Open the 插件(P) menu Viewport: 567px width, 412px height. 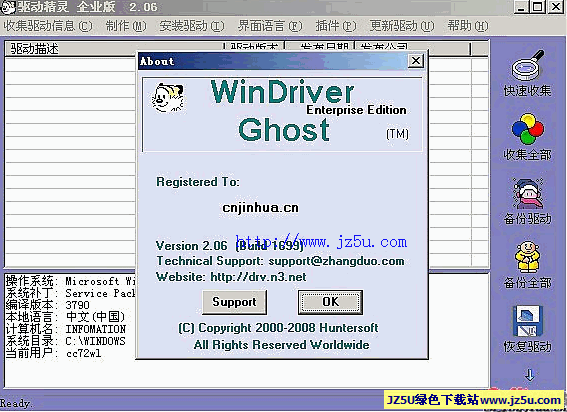pos(336,26)
